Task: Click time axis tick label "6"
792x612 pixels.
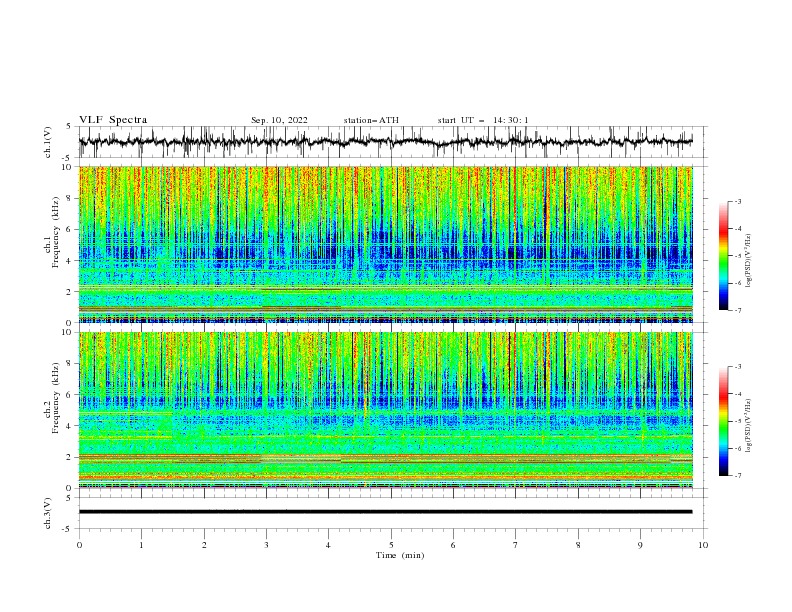Action: coord(453,545)
